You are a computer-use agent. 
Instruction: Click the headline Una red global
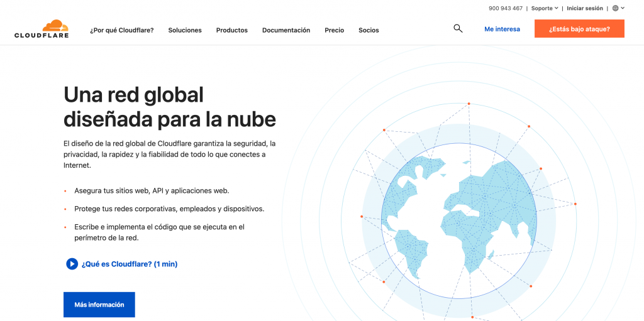(133, 95)
